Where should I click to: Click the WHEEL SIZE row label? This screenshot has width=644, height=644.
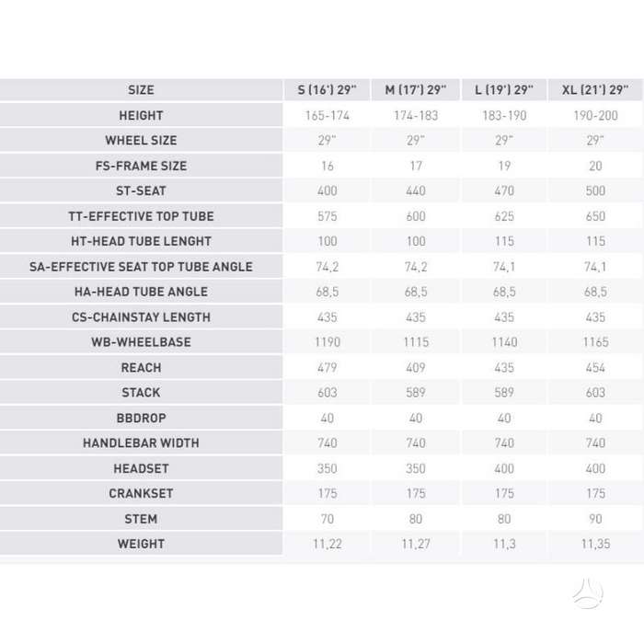(x=141, y=141)
